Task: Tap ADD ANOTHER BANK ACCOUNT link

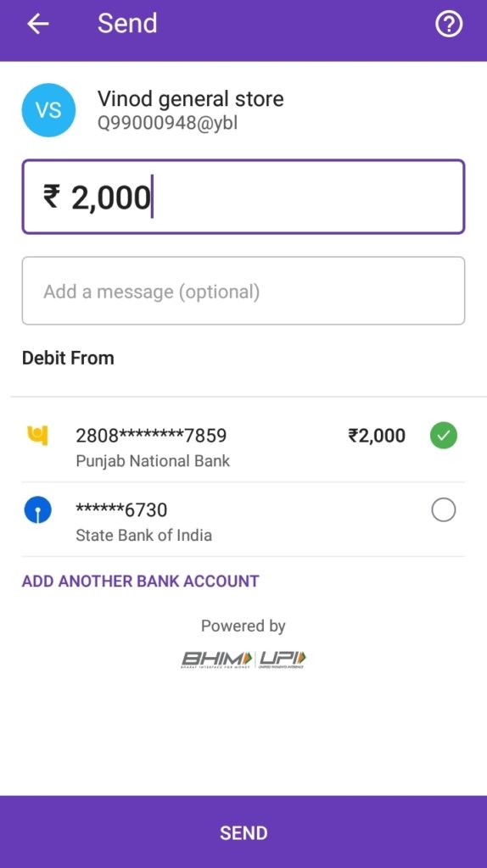Action: click(140, 581)
